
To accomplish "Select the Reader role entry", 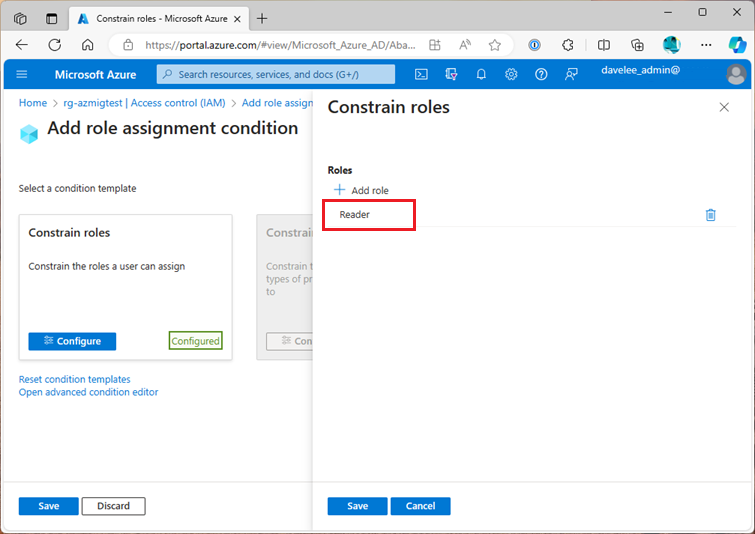I will pos(354,215).
